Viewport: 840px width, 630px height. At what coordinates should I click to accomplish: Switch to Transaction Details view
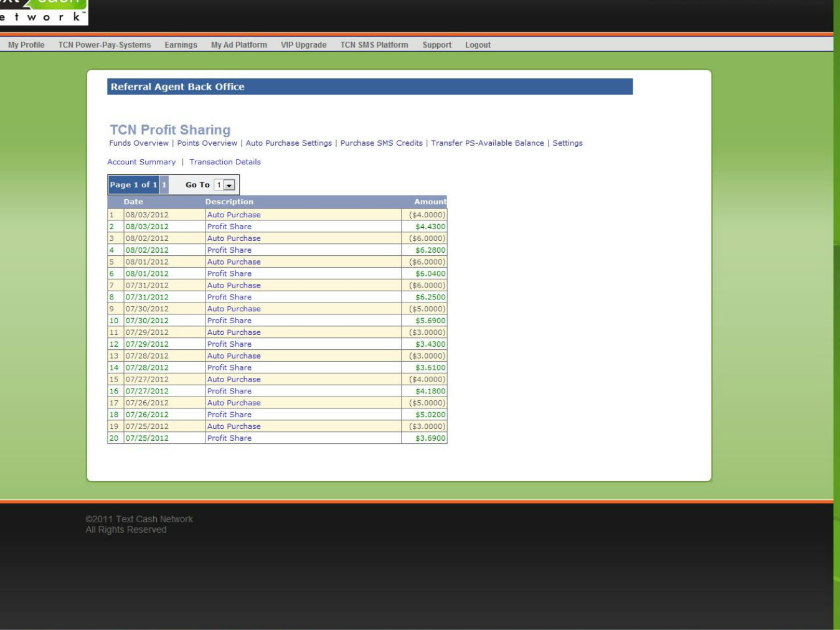225,162
